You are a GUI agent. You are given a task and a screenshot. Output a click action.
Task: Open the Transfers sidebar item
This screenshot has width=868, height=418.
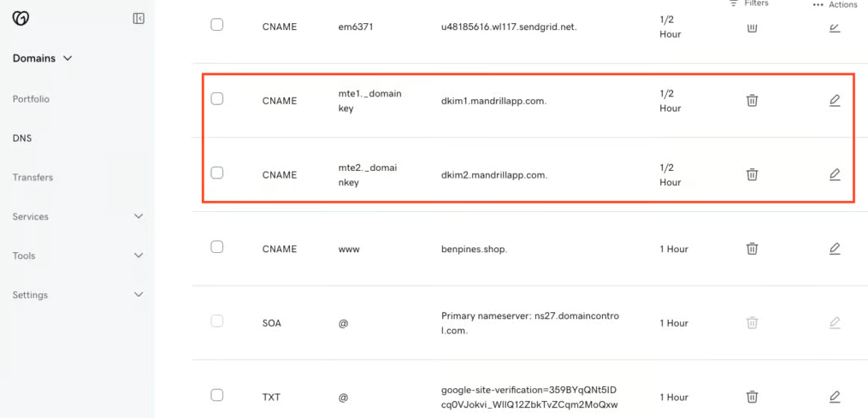(x=32, y=178)
